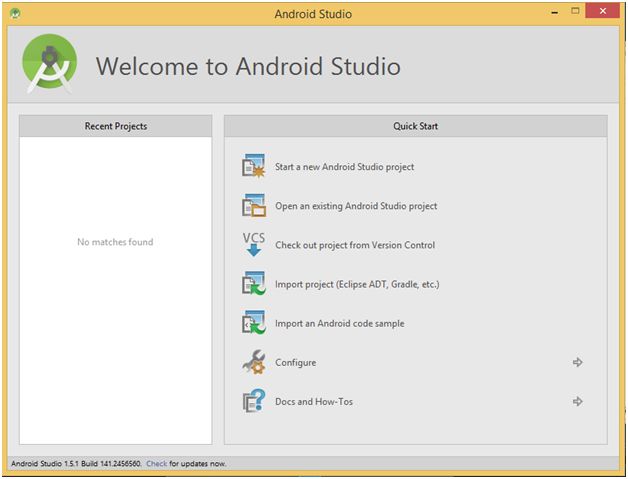
Task: Click the Docs and How-Tos question icon
Action: (x=254, y=401)
